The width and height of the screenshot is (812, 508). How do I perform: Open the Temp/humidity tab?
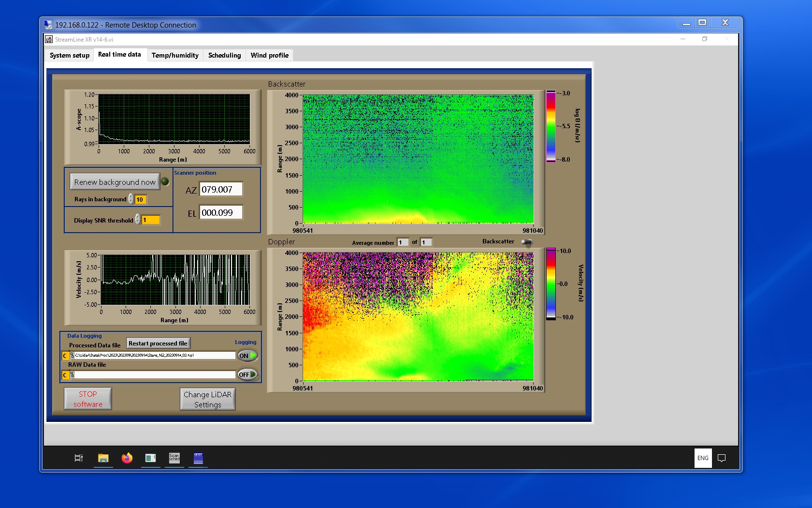tap(175, 55)
